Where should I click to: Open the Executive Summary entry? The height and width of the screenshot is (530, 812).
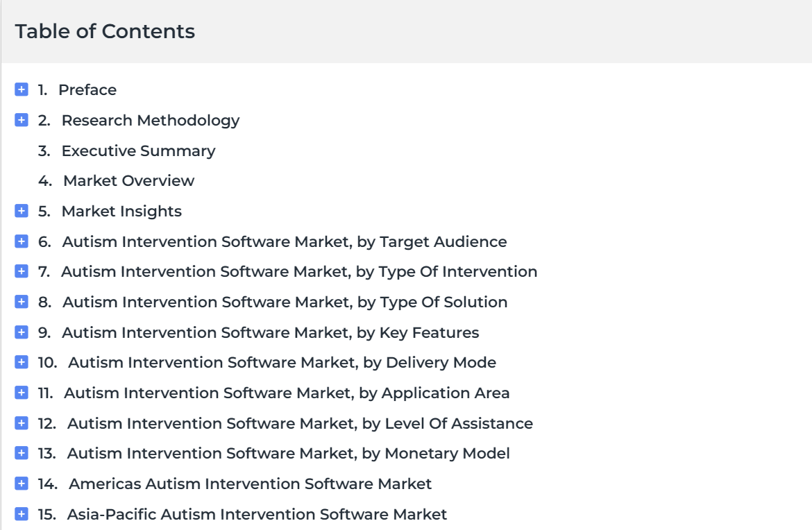(138, 151)
